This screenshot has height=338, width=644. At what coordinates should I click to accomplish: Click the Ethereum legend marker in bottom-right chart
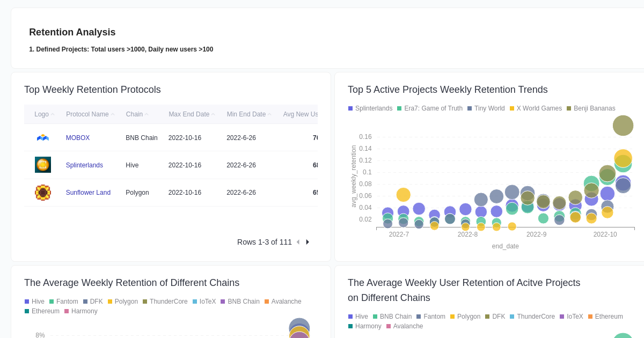(x=590, y=317)
